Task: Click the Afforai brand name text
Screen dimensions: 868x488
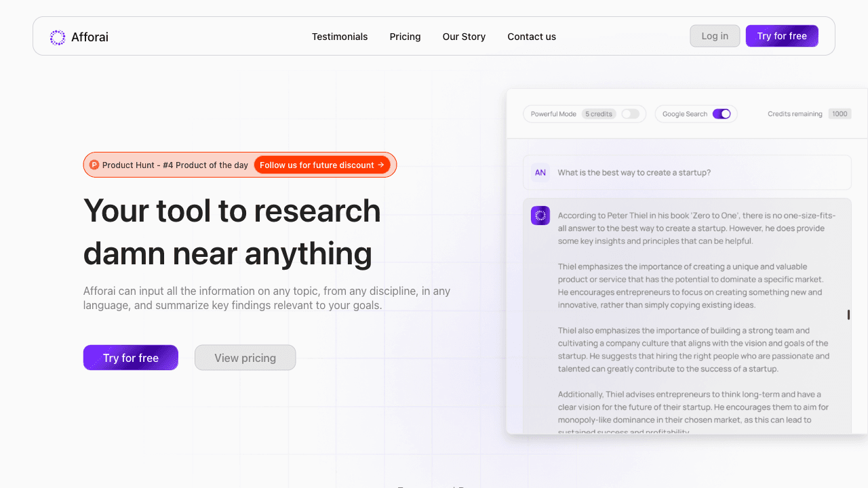Action: (90, 37)
